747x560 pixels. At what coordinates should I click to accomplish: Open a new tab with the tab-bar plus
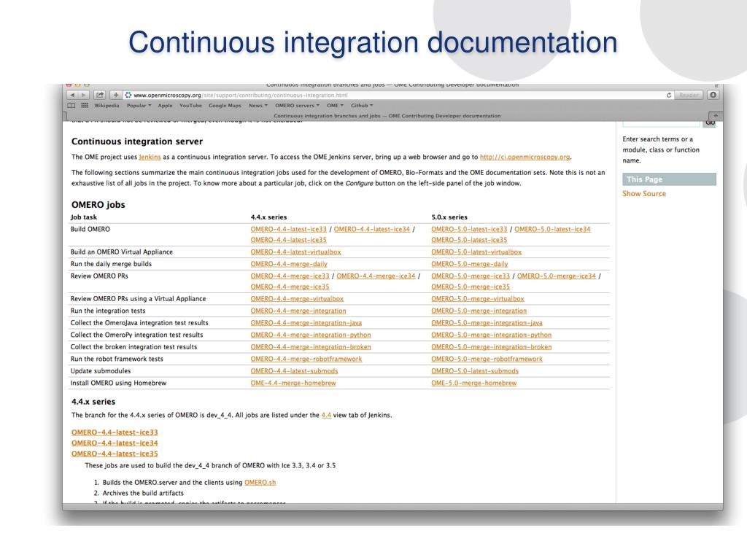coord(716,116)
